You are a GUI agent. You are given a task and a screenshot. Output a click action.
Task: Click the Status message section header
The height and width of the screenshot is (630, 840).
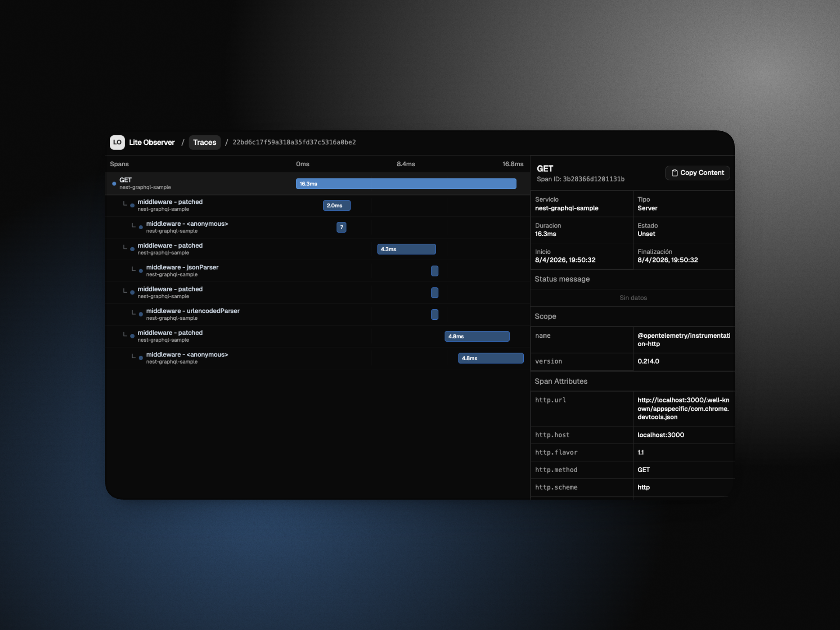pyautogui.click(x=562, y=279)
